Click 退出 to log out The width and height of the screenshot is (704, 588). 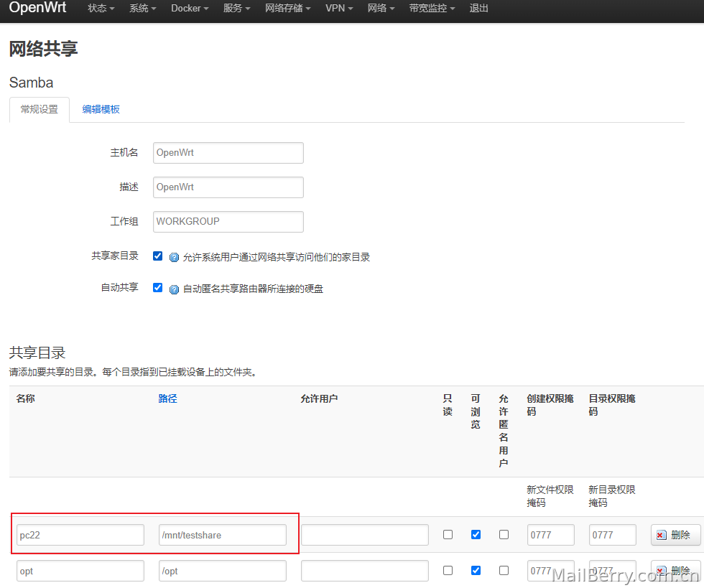pyautogui.click(x=478, y=9)
